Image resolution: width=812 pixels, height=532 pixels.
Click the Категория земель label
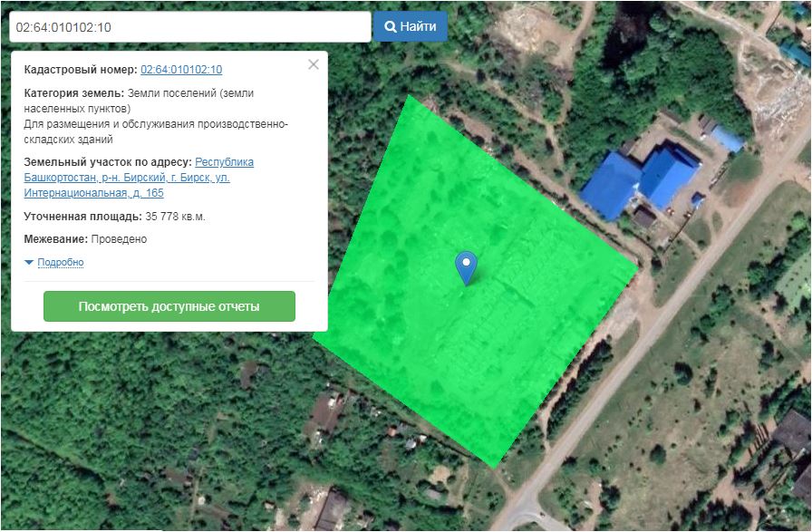tap(73, 93)
